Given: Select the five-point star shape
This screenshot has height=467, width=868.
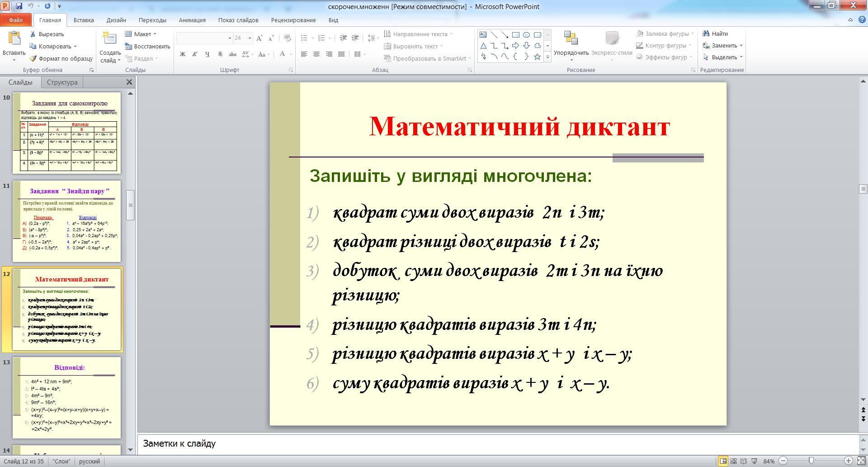Looking at the screenshot, I should pyautogui.click(x=538, y=57).
